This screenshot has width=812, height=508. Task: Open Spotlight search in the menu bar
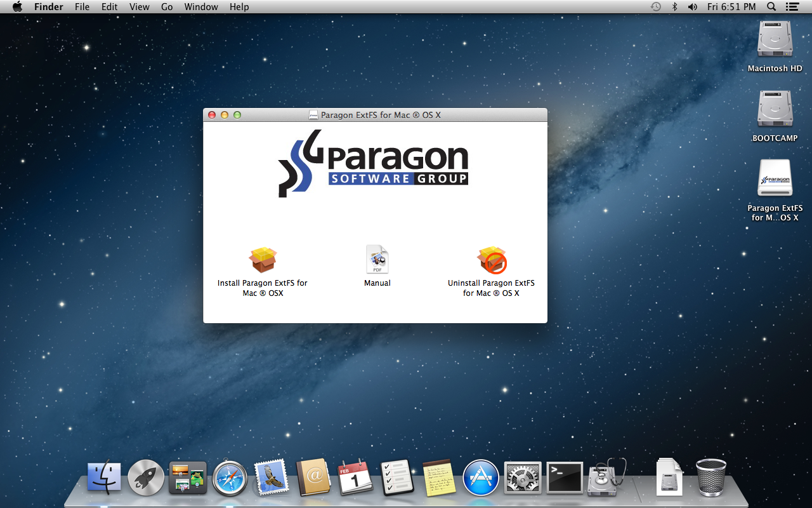(x=771, y=7)
